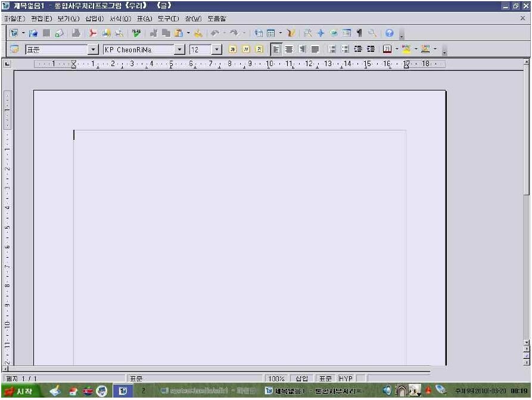The width and height of the screenshot is (532, 400).
Task: Expand the KP CheonRiMa font dropdown
Action: [179, 49]
